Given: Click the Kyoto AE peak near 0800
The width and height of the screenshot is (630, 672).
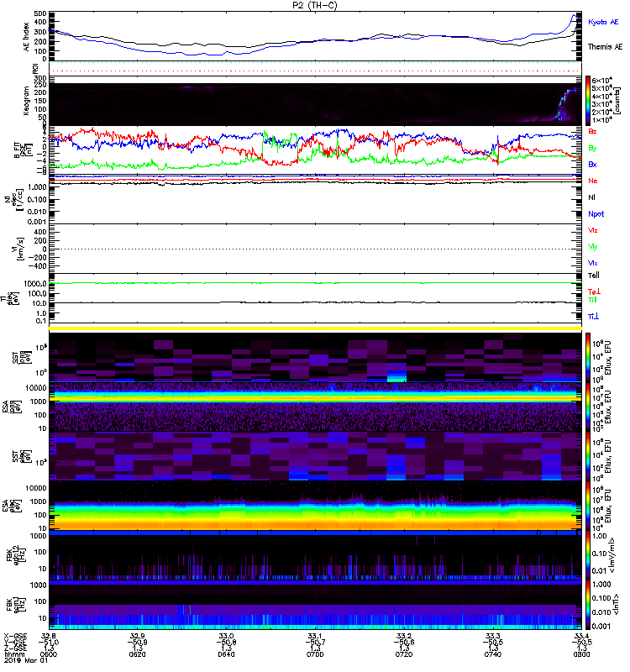Looking at the screenshot, I should 575,17.
